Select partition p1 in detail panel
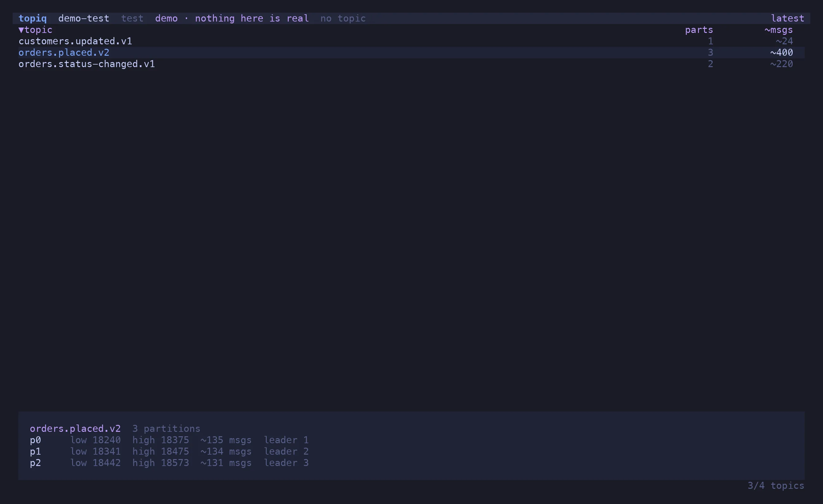Screen dimensions: 823x504 tap(35, 451)
